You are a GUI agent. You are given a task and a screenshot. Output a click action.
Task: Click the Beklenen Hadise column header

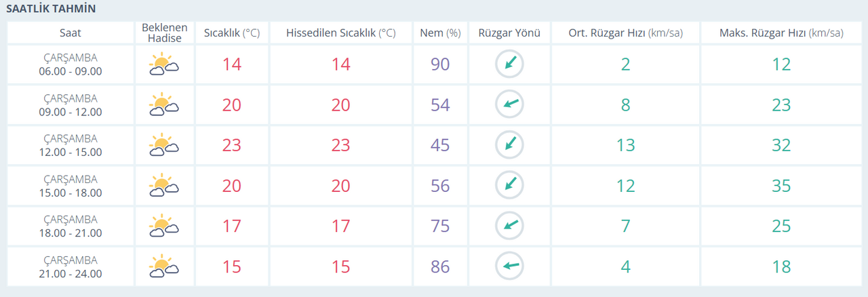pyautogui.click(x=163, y=33)
